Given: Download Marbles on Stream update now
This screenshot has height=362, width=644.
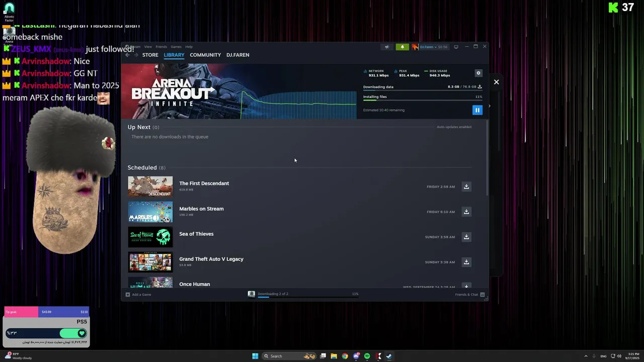Looking at the screenshot, I should click(x=466, y=212).
